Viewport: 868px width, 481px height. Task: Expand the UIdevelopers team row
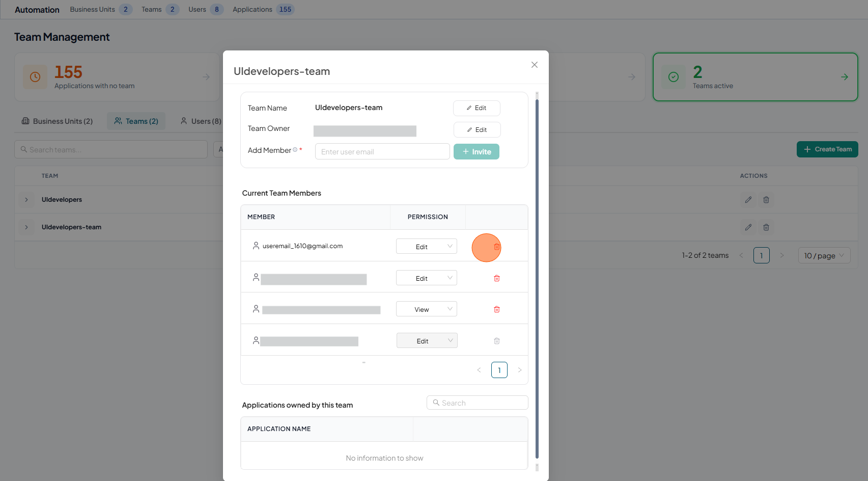(x=26, y=200)
